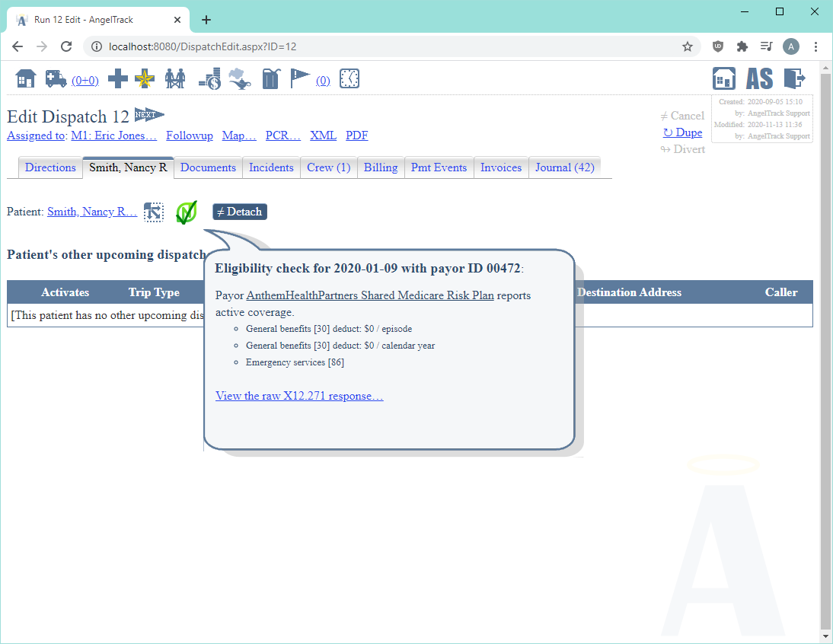This screenshot has height=644, width=833.
Task: Duplicate the dispatch via the Dupe link
Action: tap(682, 132)
